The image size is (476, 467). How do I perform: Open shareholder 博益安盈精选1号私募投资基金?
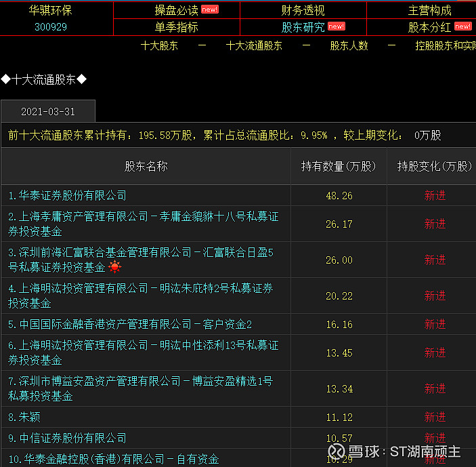click(141, 388)
